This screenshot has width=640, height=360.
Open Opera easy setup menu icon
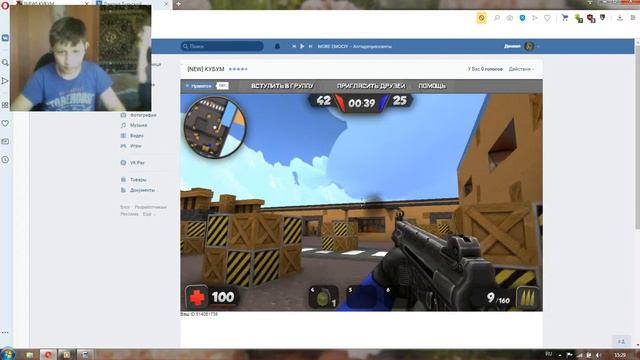pos(633,18)
